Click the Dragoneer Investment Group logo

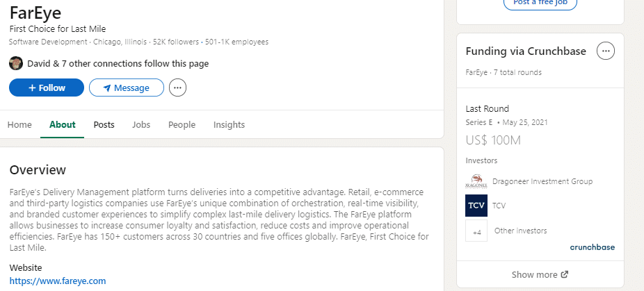(476, 181)
